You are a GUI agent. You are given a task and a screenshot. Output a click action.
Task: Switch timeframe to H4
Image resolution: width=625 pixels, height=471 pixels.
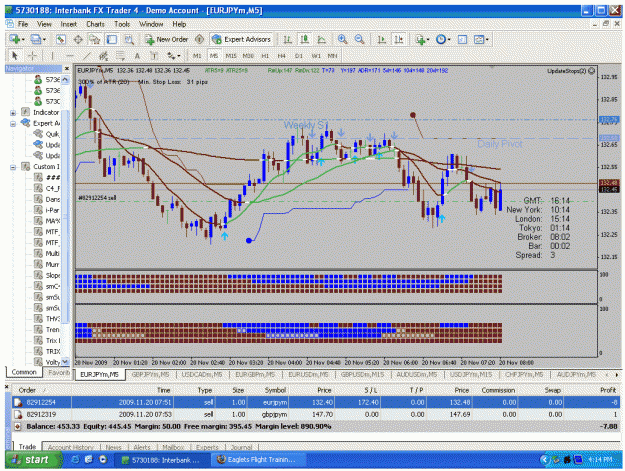tap(281, 56)
